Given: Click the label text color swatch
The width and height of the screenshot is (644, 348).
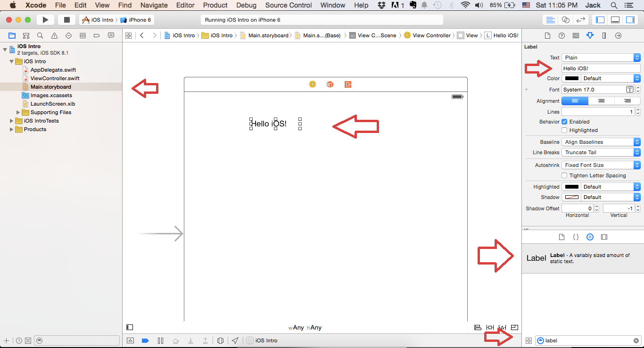Looking at the screenshot, I should click(572, 78).
